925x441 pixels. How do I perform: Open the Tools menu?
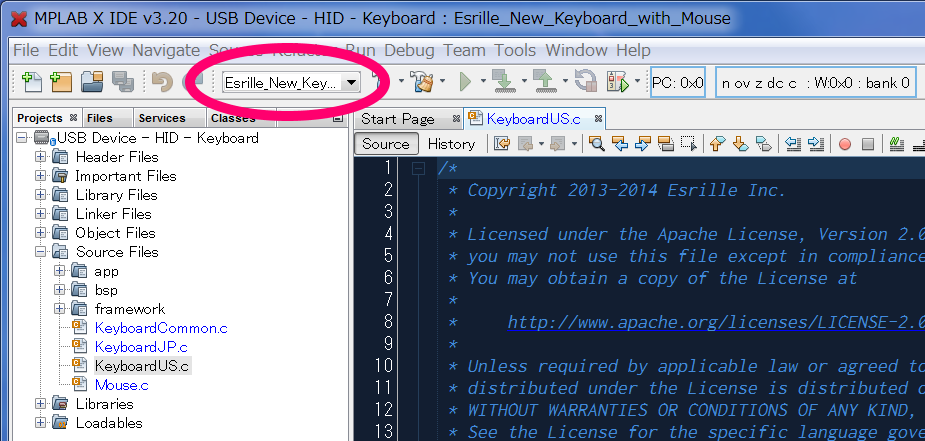coord(516,51)
